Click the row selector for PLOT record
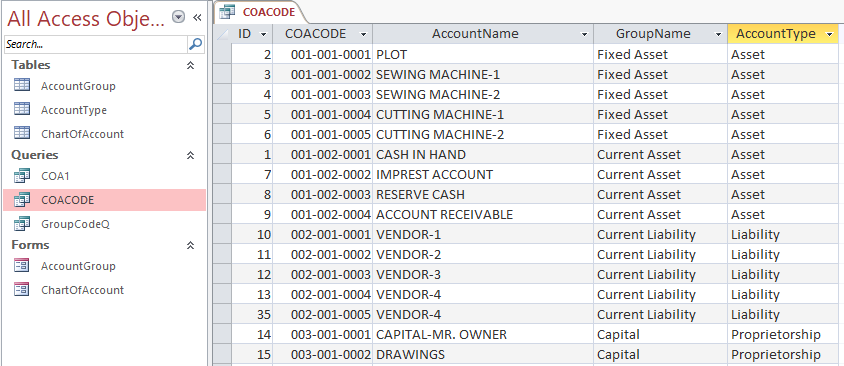The image size is (844, 366). pyautogui.click(x=222, y=54)
